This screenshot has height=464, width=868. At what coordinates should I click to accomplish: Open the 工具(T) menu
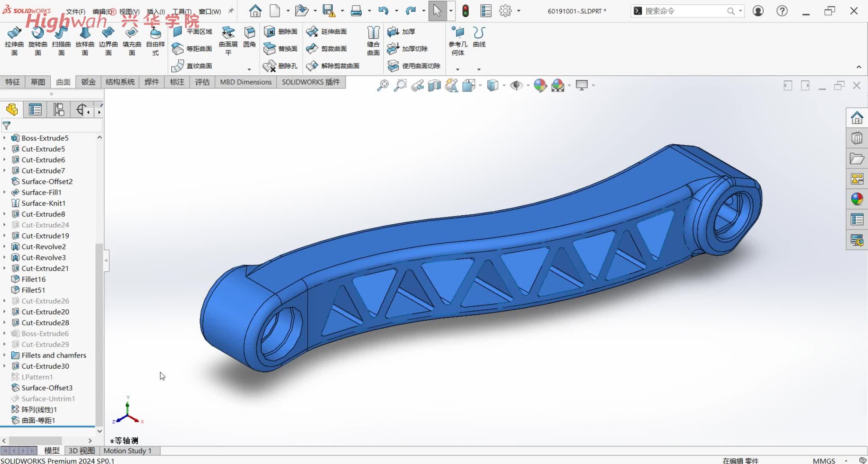[182, 12]
